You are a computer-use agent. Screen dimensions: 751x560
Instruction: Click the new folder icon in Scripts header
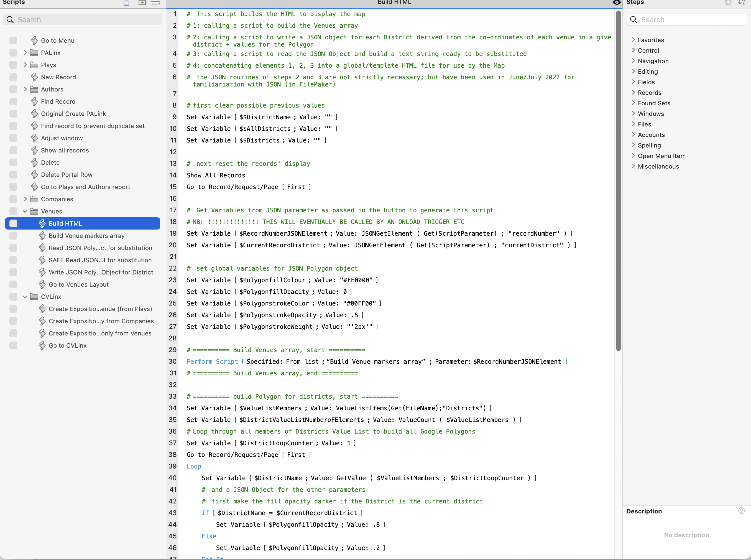[142, 3]
